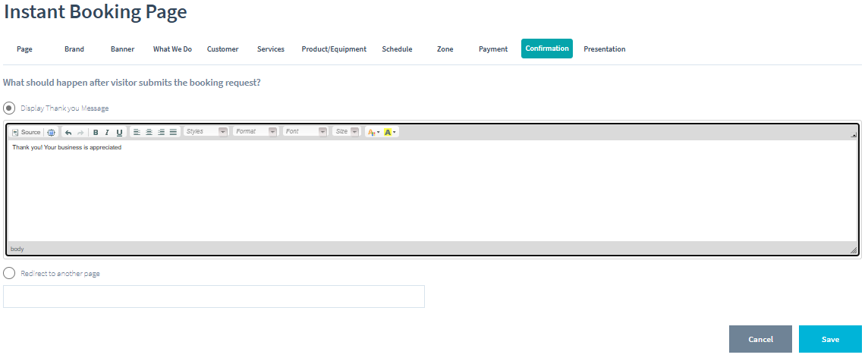Select Redirect to another page radio option
Image resolution: width=868 pixels, height=361 pixels.
9,273
